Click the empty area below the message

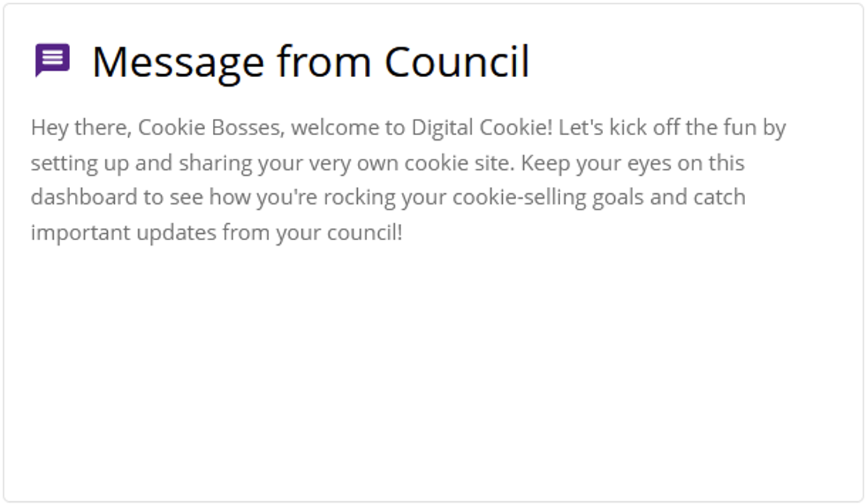click(433, 371)
